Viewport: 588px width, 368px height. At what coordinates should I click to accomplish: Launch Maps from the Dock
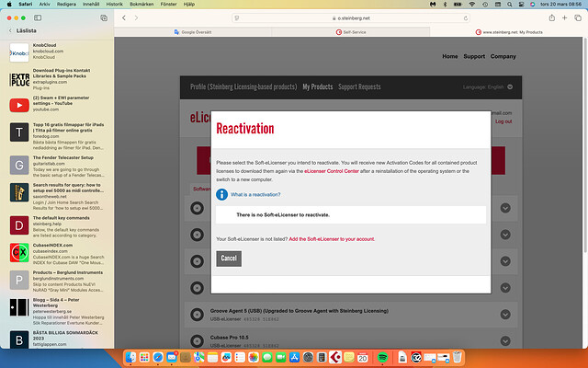click(x=199, y=357)
